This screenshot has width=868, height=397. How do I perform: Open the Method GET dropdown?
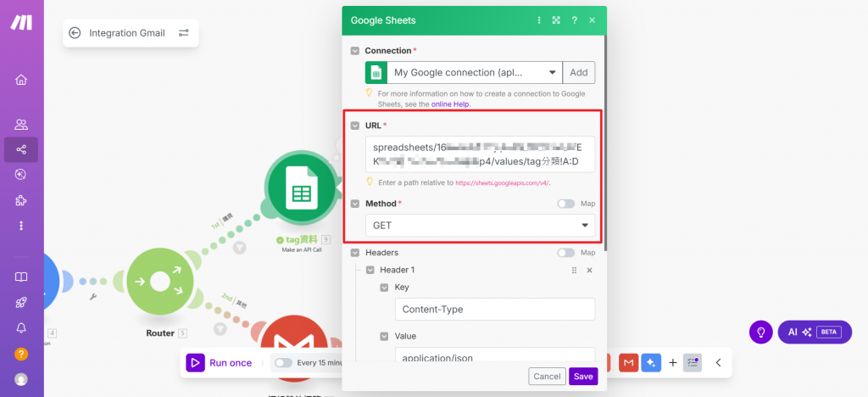480,226
